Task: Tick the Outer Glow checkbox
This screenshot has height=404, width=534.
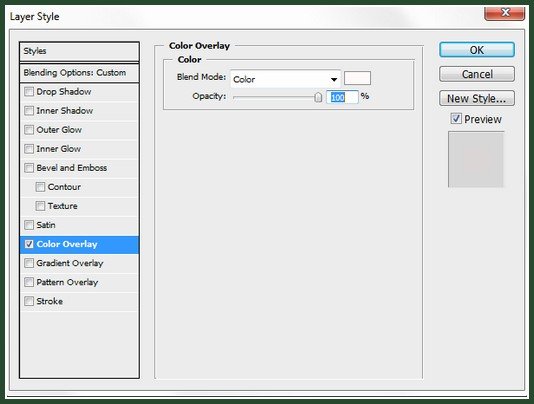Action: point(29,130)
